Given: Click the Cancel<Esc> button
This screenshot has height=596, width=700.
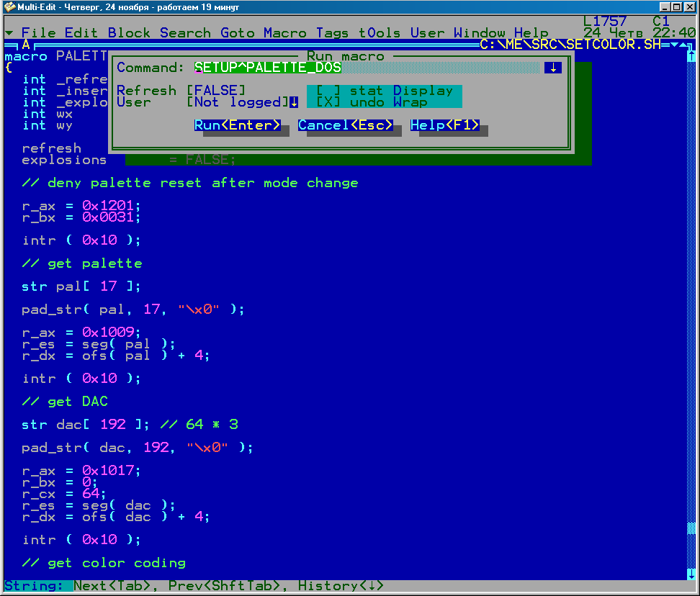Looking at the screenshot, I should coord(346,125).
